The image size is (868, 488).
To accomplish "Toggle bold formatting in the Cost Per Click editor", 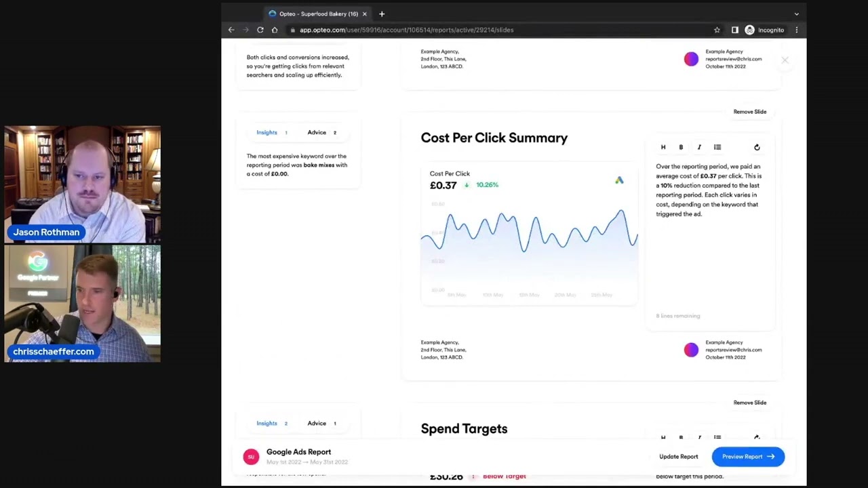I will (x=681, y=147).
